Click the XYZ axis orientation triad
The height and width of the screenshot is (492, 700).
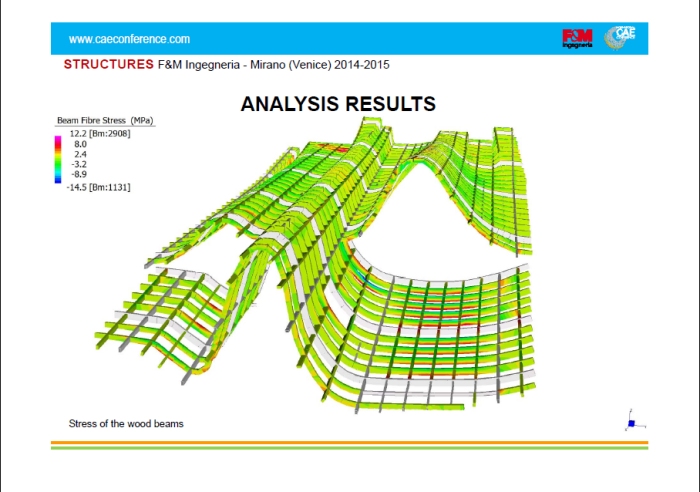coord(630,421)
